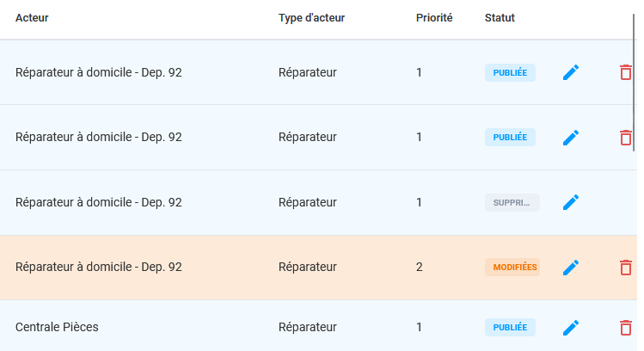644x351 pixels.
Task: Delete the first Réparateur à domicile row
Action: 626,72
